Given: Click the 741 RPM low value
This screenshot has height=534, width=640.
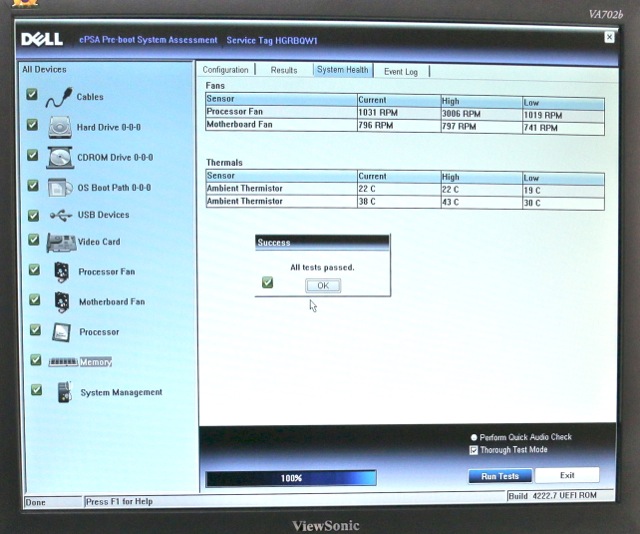Looking at the screenshot, I should (x=540, y=128).
